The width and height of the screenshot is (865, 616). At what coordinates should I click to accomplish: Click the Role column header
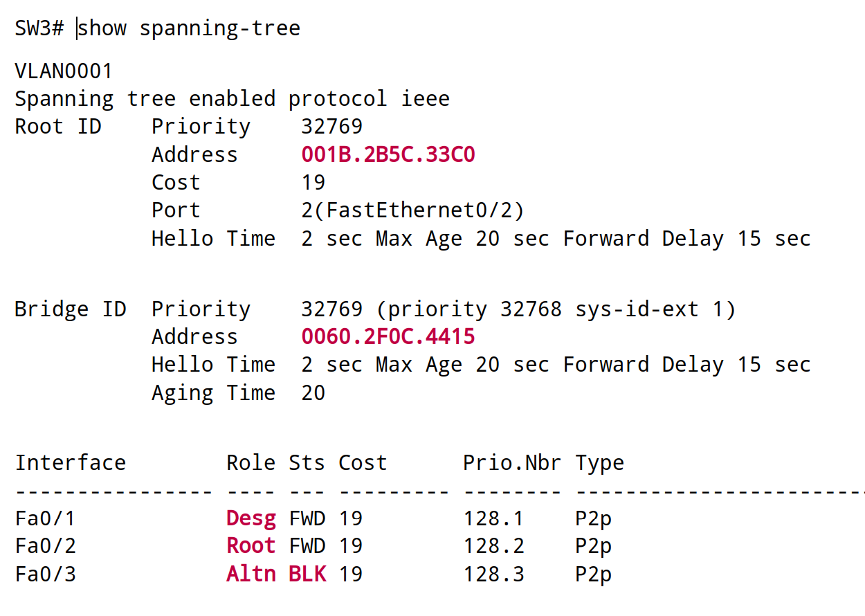(x=251, y=462)
